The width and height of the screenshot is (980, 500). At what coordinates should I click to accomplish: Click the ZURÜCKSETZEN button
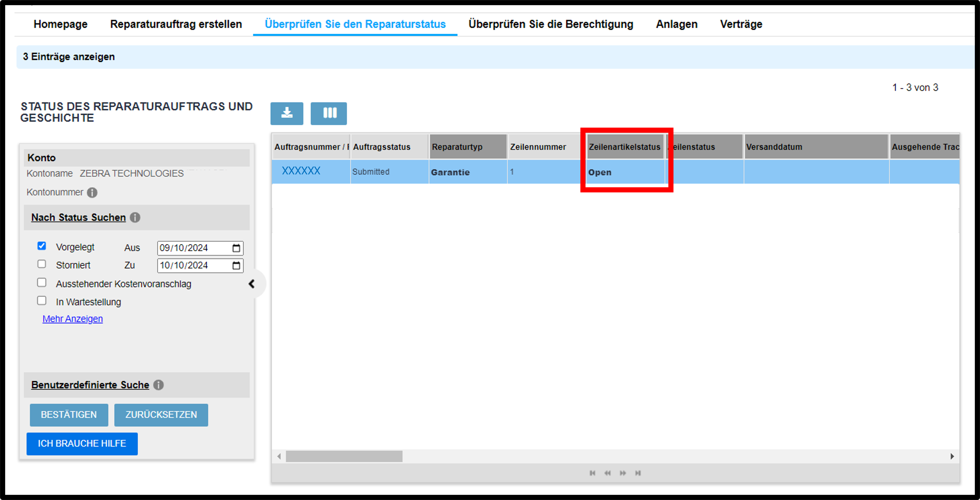click(x=161, y=415)
